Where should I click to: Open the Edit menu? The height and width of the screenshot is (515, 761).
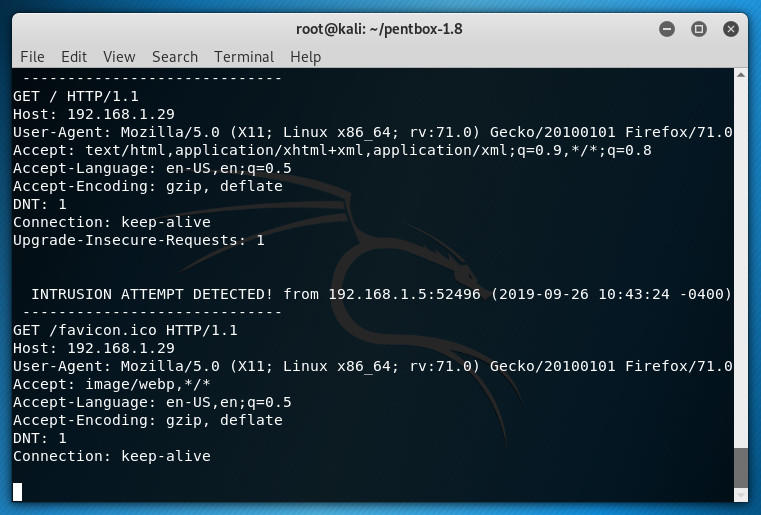(74, 57)
